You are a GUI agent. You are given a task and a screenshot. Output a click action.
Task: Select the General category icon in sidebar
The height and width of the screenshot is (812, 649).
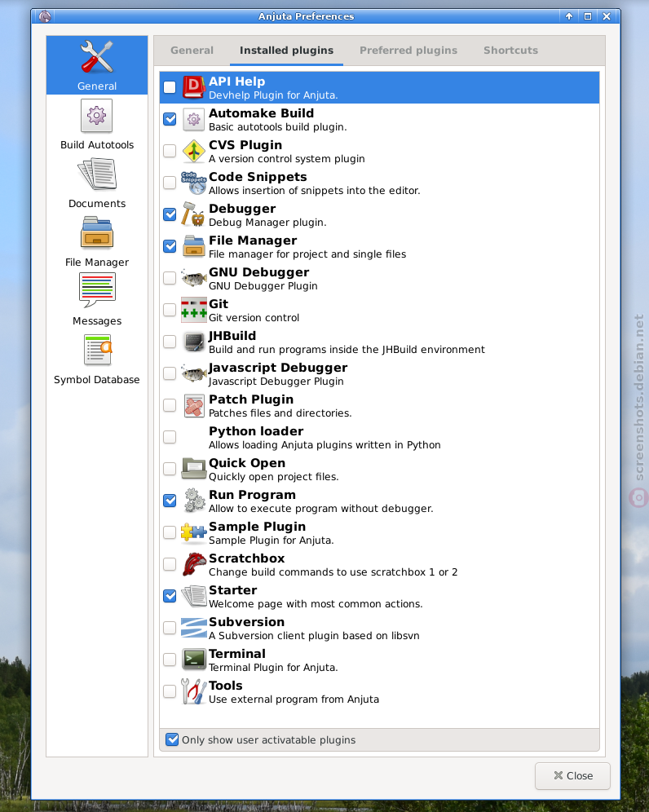click(97, 56)
